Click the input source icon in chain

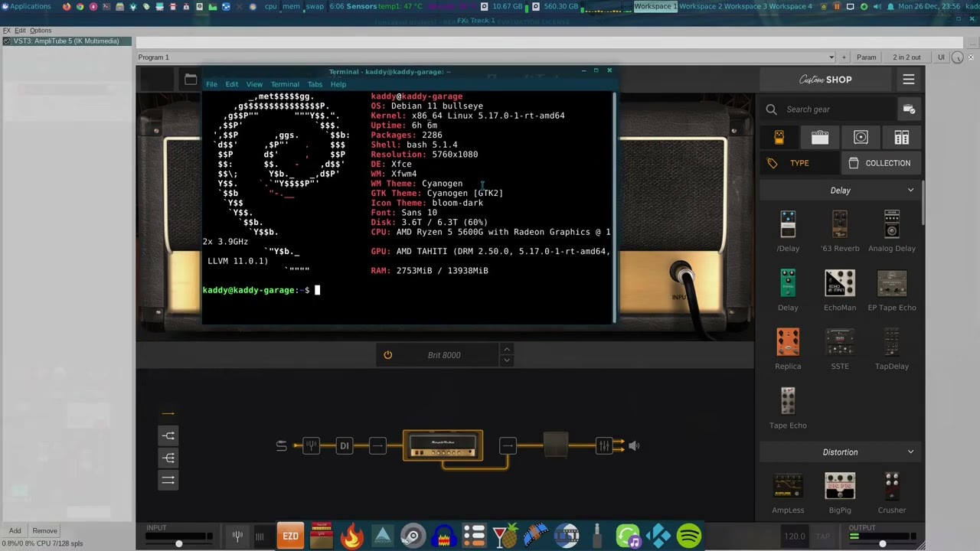coord(281,445)
